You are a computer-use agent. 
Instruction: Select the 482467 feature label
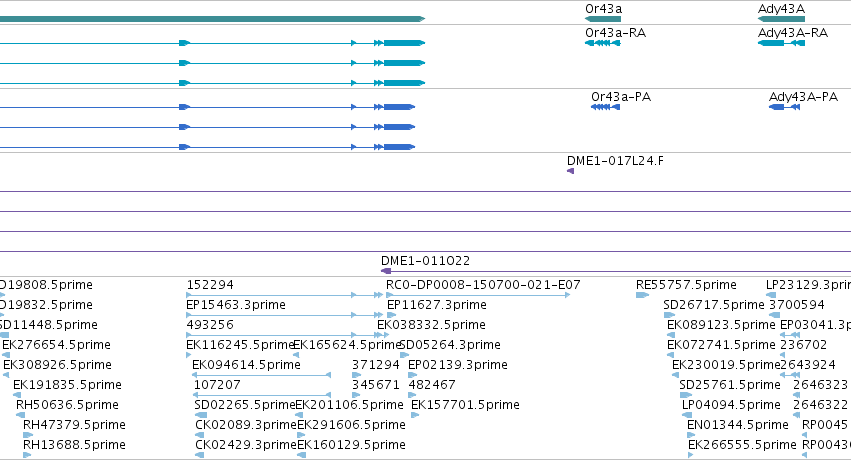click(x=432, y=385)
